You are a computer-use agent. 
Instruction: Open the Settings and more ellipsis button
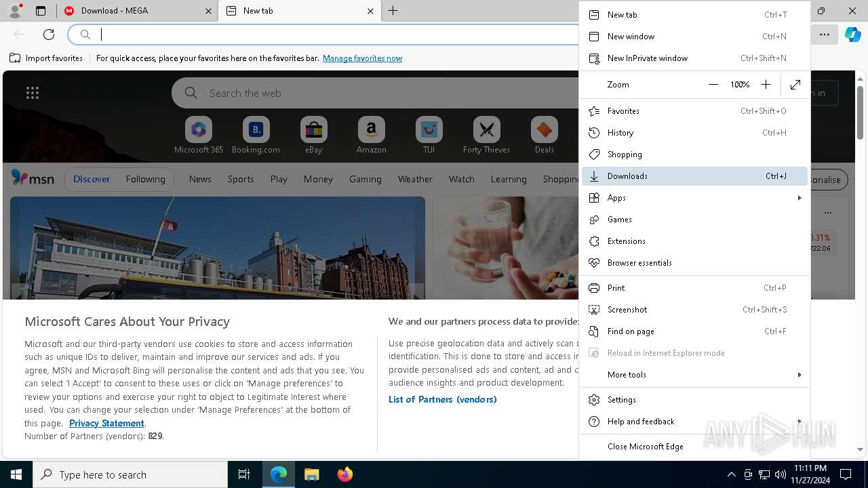pos(824,34)
